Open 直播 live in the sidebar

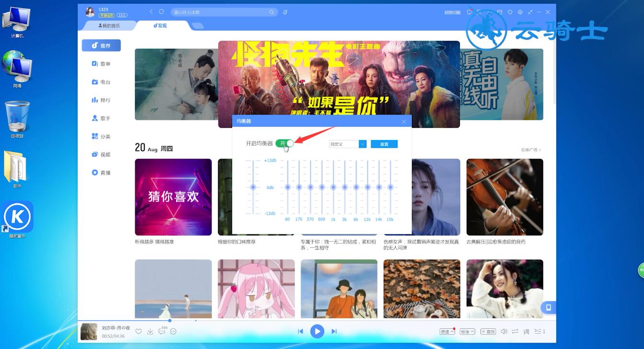click(x=101, y=173)
